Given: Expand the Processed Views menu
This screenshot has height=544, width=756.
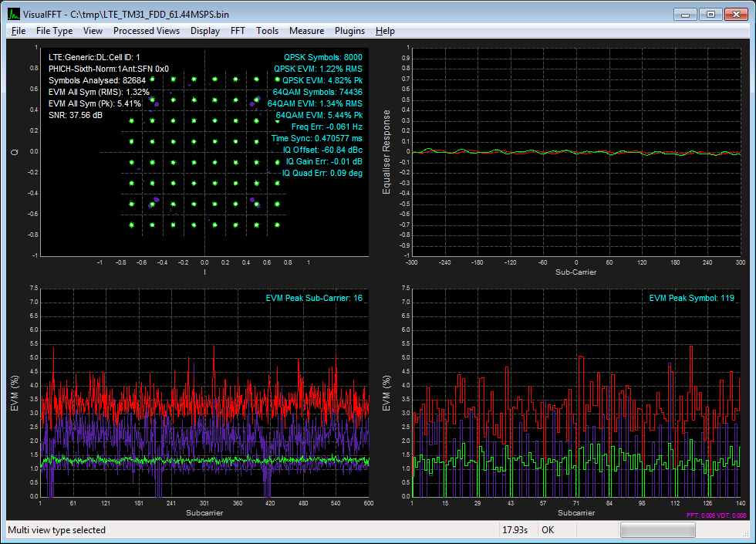Looking at the screenshot, I should point(146,31).
